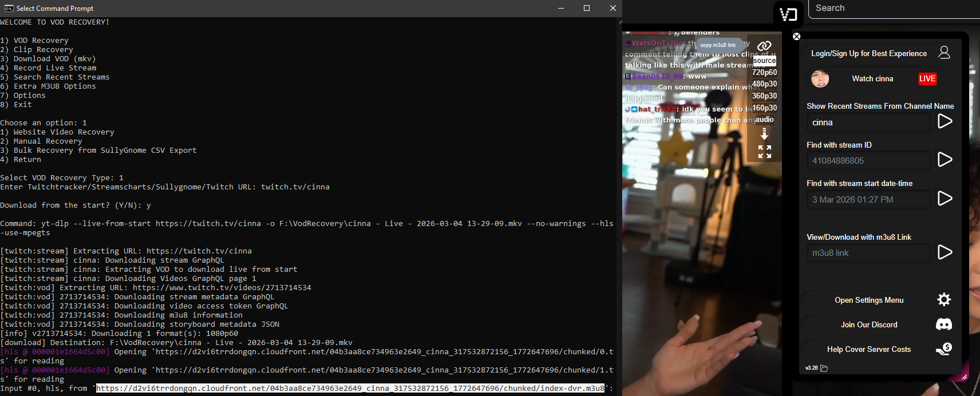
Task: Open the small folder icon next to v3.26
Action: (824, 369)
